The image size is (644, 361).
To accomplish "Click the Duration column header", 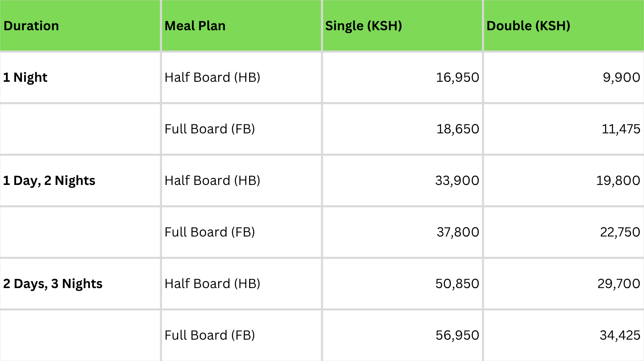I will [x=31, y=26].
